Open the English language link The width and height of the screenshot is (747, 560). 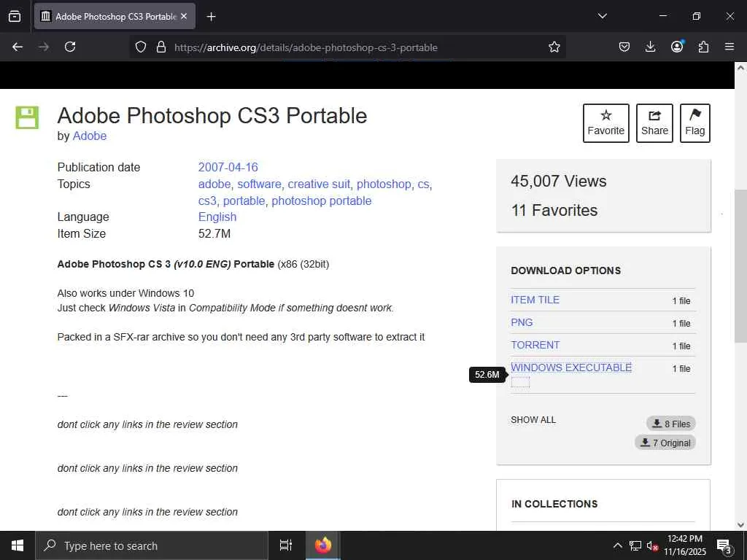[x=217, y=217]
